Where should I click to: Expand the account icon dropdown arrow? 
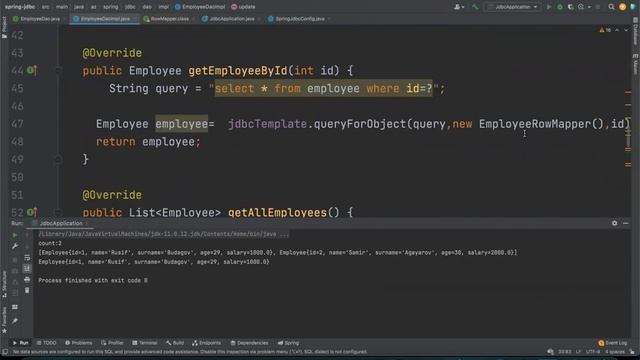[463, 7]
